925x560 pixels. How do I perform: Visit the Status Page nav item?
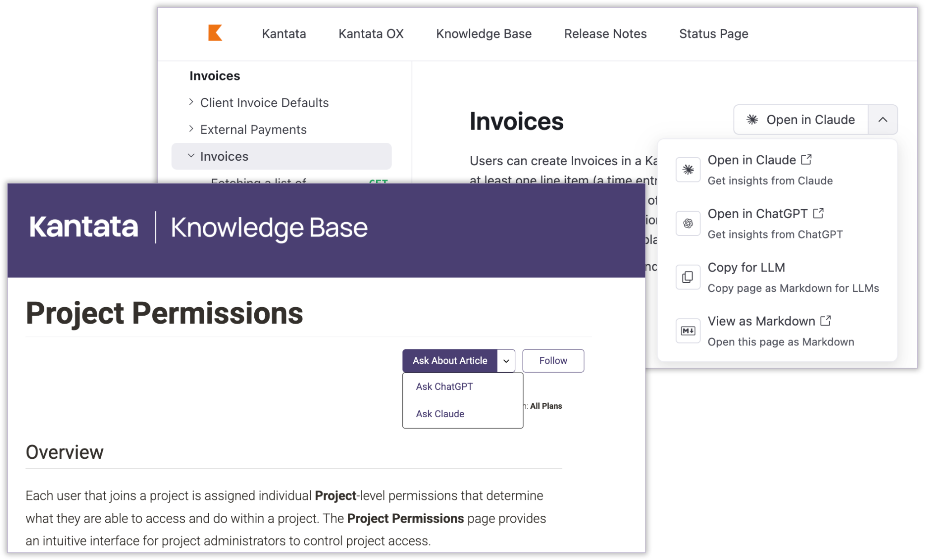point(714,33)
